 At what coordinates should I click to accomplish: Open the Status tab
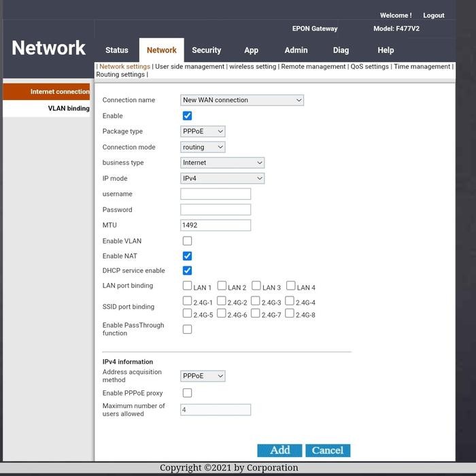point(116,50)
